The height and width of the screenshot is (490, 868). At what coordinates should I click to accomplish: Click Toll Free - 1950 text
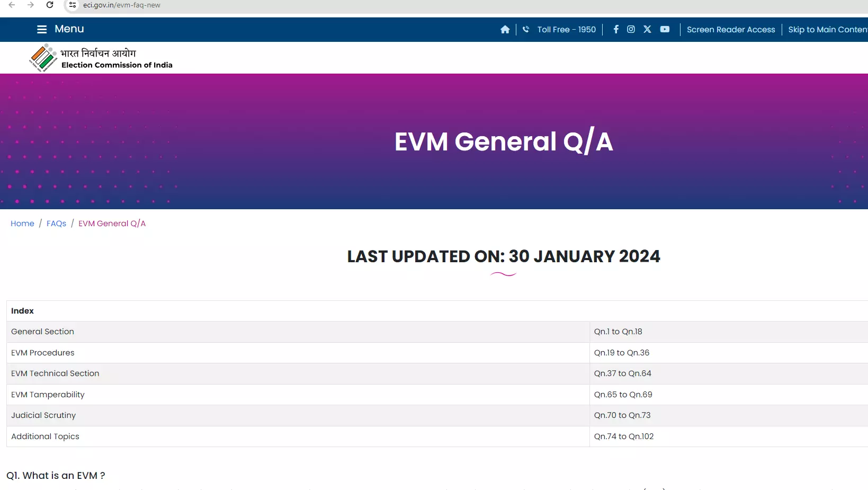click(566, 30)
